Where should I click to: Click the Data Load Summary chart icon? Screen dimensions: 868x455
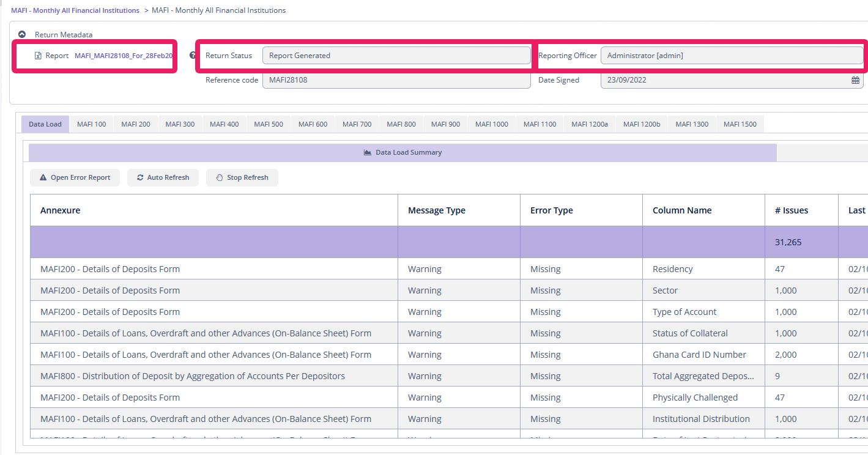tap(368, 152)
